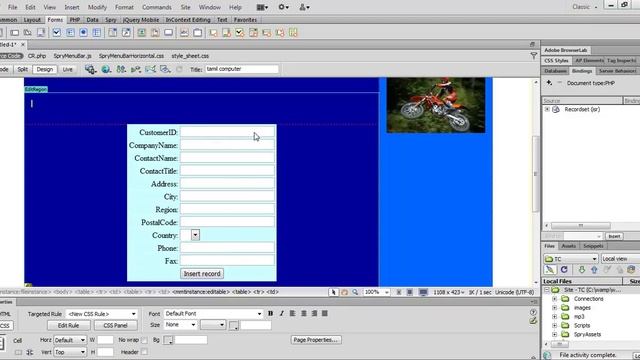
Task: Open the Commands menu
Action: pyautogui.click(x=157, y=7)
